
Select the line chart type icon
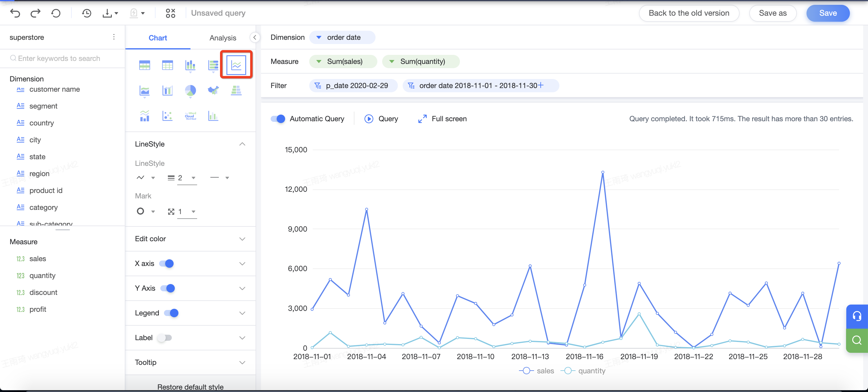point(236,65)
